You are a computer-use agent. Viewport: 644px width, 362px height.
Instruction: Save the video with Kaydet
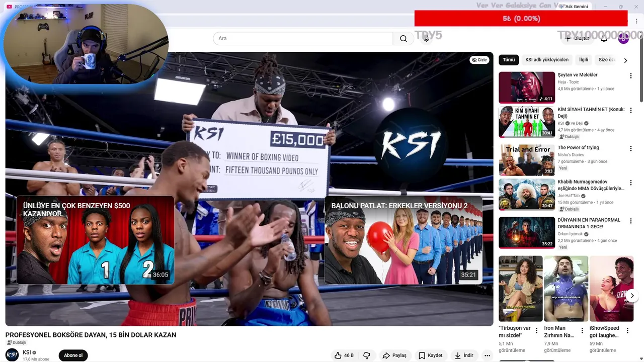point(431,355)
